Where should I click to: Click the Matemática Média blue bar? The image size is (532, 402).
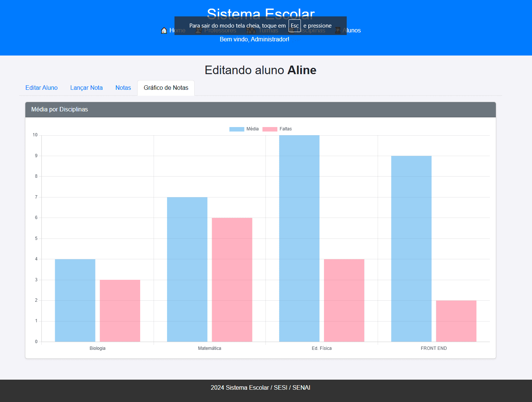[187, 269]
